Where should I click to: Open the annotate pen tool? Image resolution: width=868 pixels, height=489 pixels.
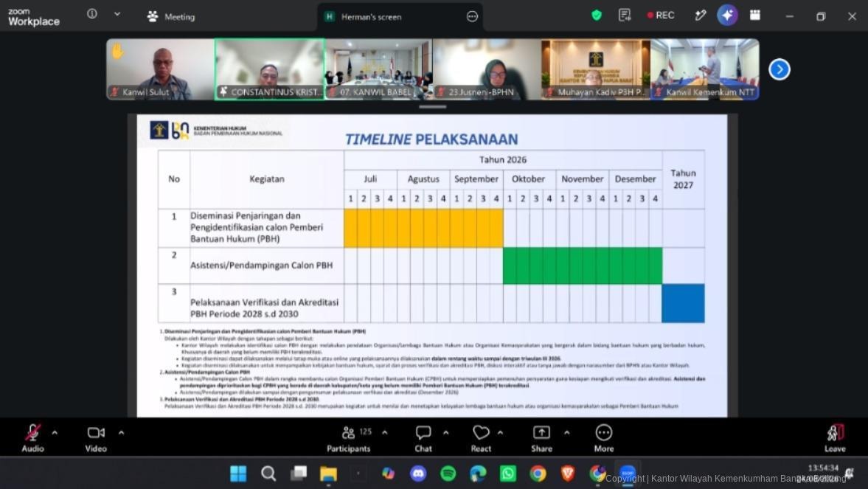(701, 15)
